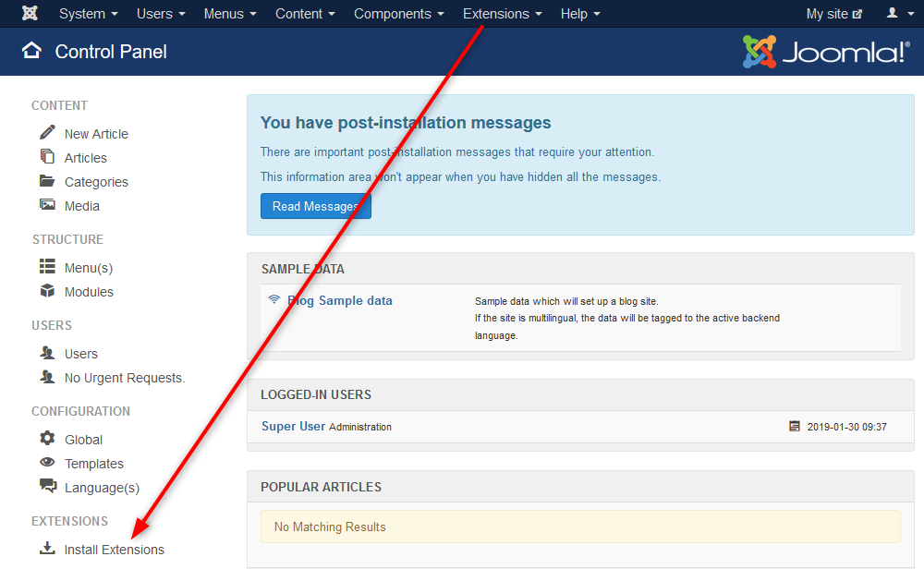Click the Install Extensions download icon
The height and width of the screenshot is (569, 924).
pyautogui.click(x=47, y=549)
